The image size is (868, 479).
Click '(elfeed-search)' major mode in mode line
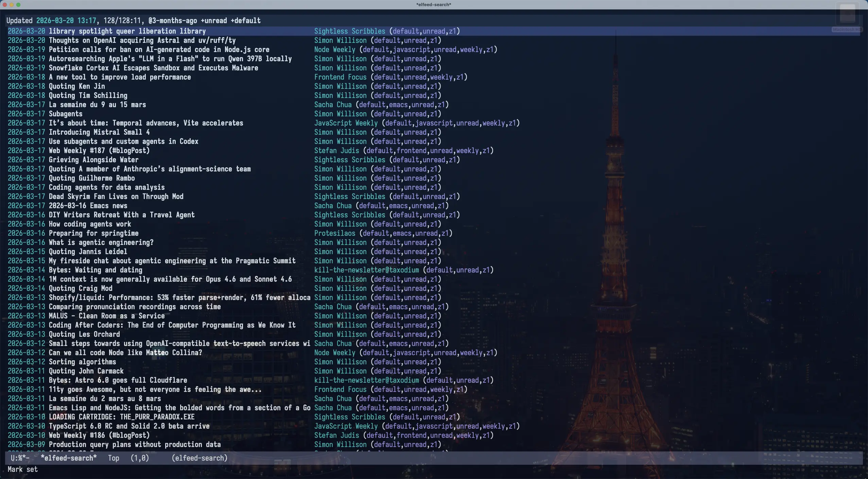tap(199, 458)
